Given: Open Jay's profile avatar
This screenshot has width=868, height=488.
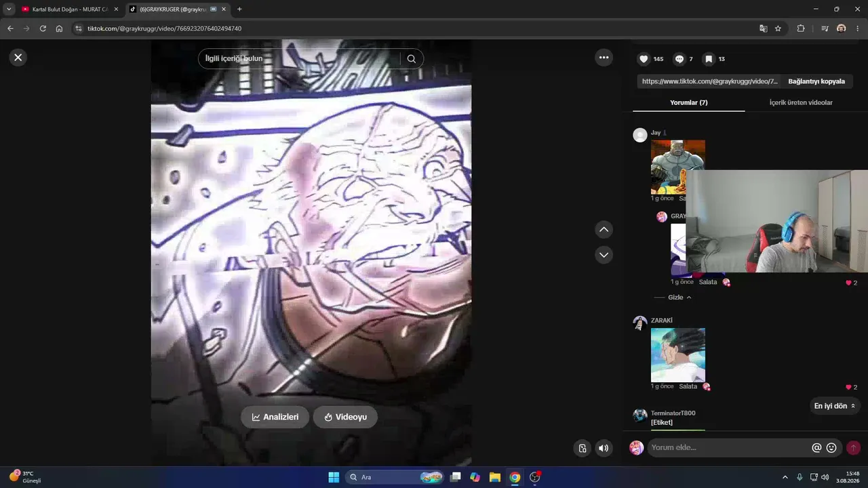Looking at the screenshot, I should [x=639, y=135].
